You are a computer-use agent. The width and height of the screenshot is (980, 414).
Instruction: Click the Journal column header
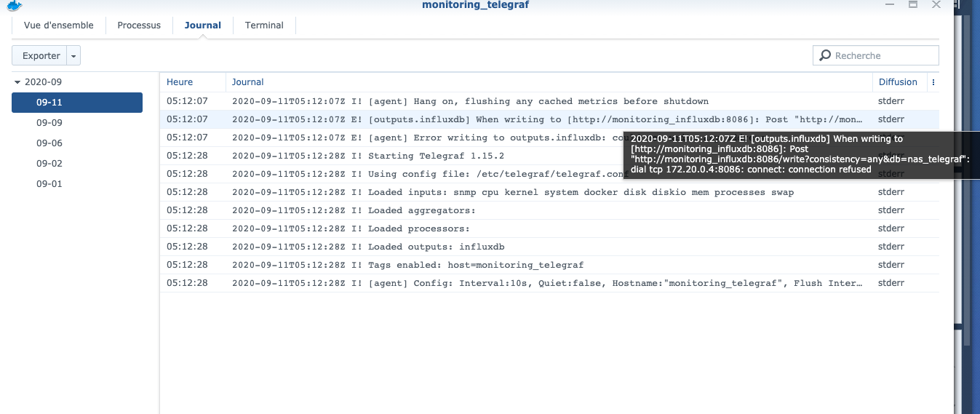(x=549, y=82)
